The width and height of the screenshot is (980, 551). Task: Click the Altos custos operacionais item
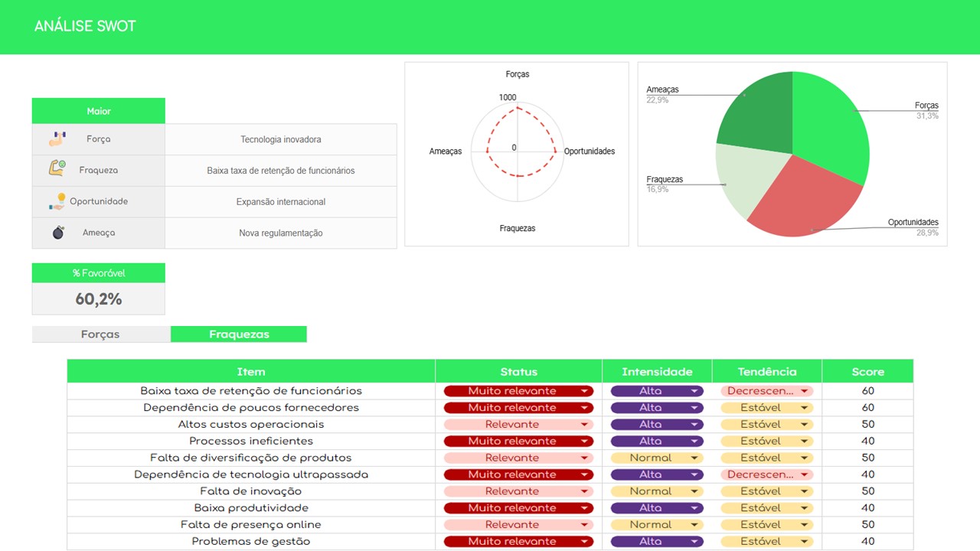point(251,425)
